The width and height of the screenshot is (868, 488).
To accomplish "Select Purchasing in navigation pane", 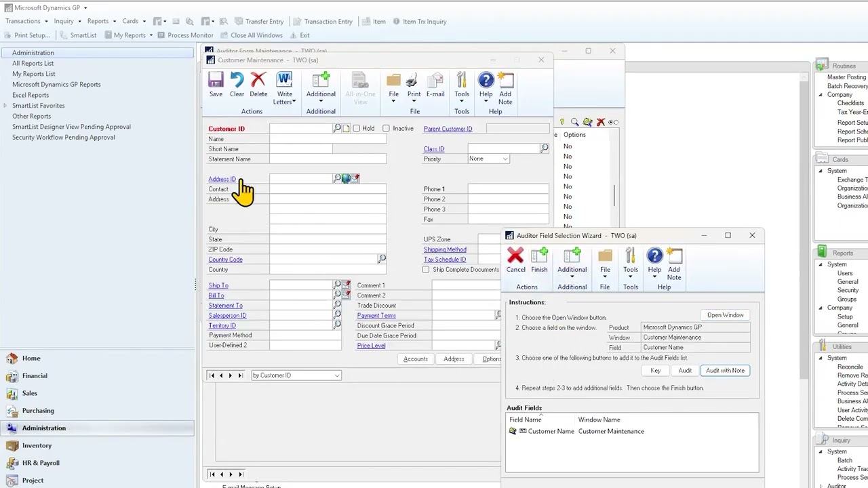I will [x=38, y=411].
